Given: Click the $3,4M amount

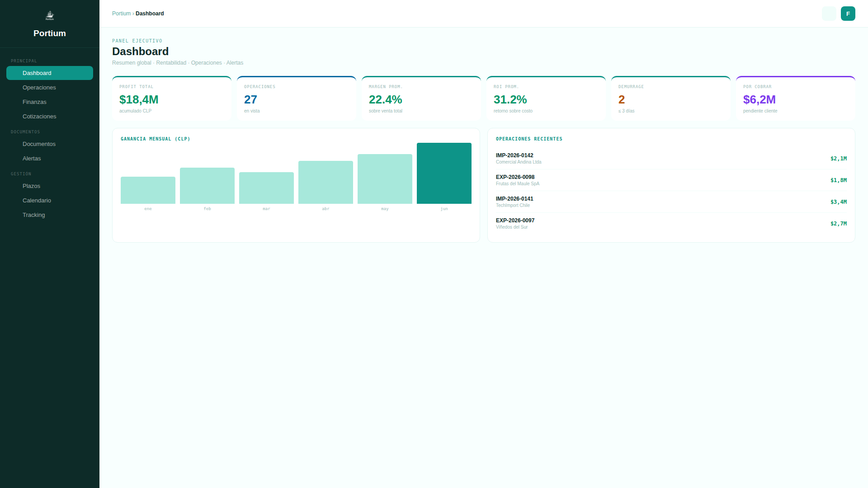Looking at the screenshot, I should coord(839,202).
